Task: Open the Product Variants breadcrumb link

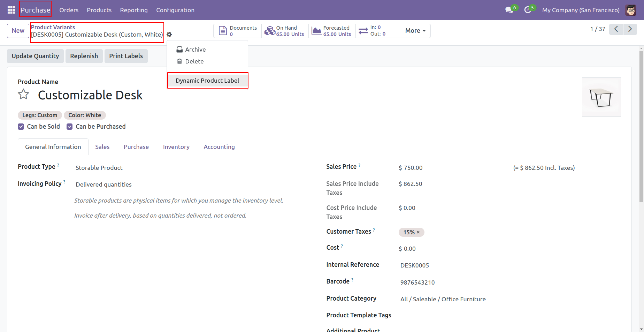Action: coord(53,27)
